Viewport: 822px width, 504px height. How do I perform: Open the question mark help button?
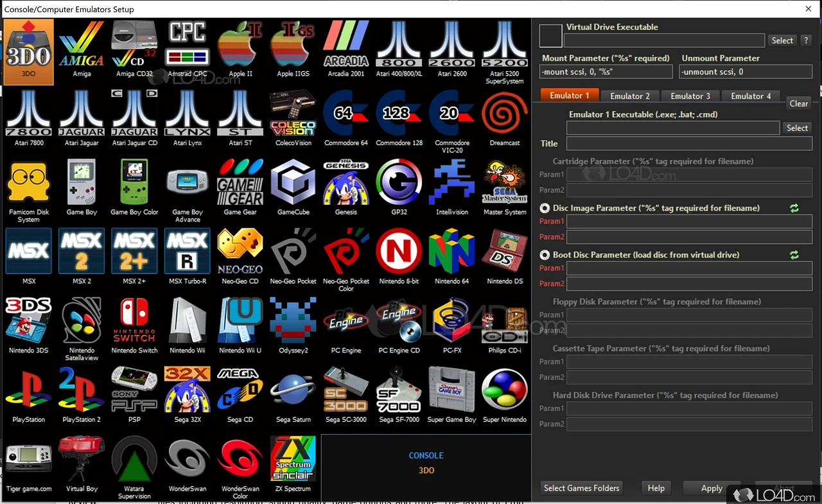[x=806, y=40]
